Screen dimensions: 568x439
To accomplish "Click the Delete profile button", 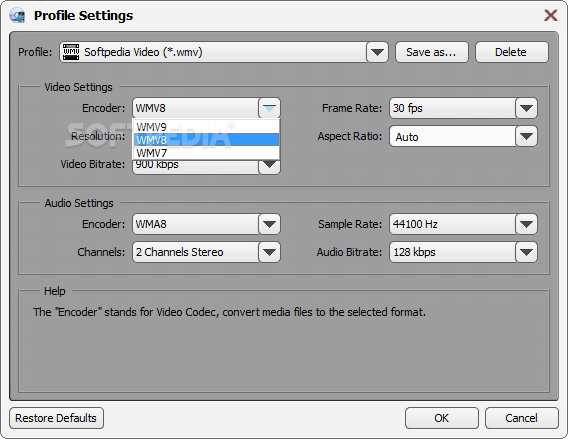I will coord(511,52).
